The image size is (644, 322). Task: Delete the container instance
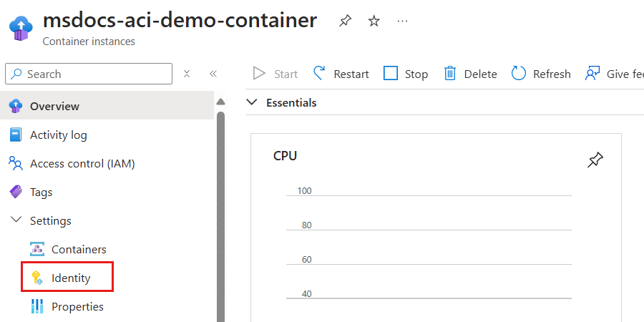(x=470, y=74)
